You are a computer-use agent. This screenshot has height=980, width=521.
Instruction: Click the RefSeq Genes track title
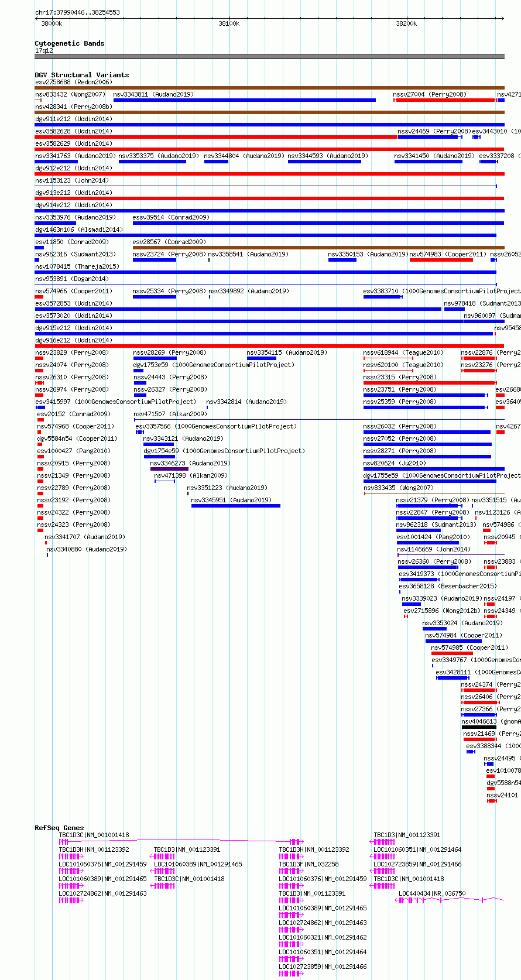click(59, 828)
